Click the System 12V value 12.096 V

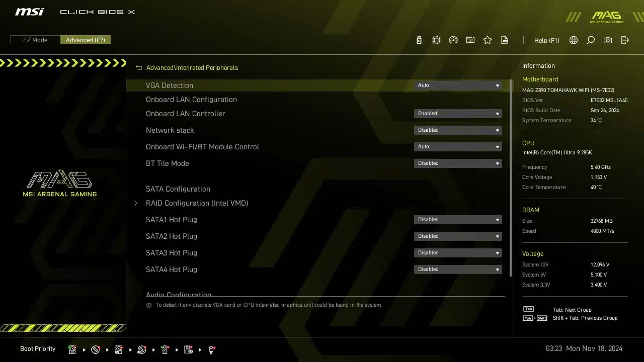(x=600, y=264)
